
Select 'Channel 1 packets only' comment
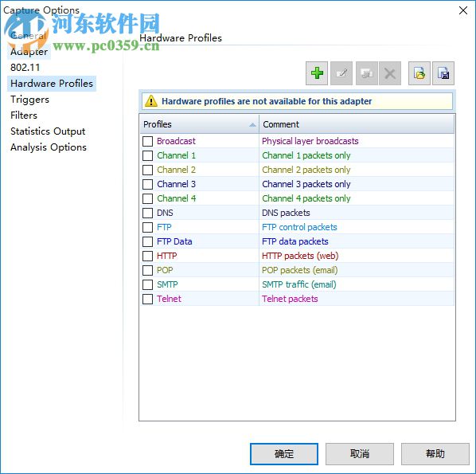click(306, 155)
